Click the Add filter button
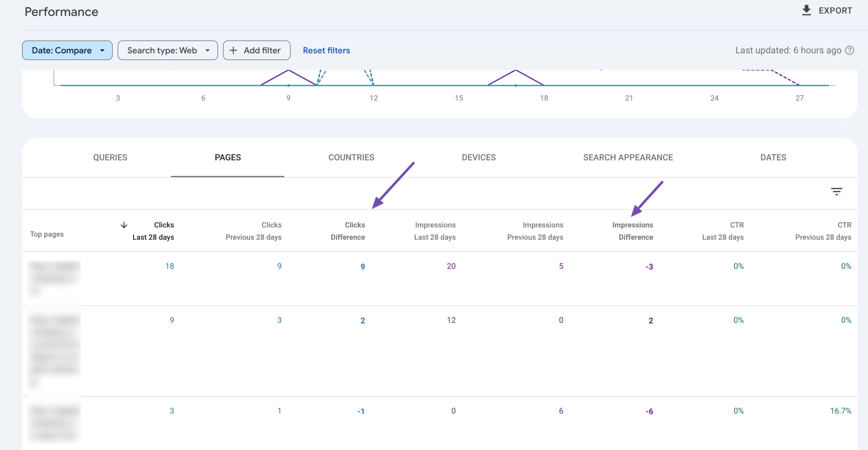The image size is (868, 450). (257, 50)
